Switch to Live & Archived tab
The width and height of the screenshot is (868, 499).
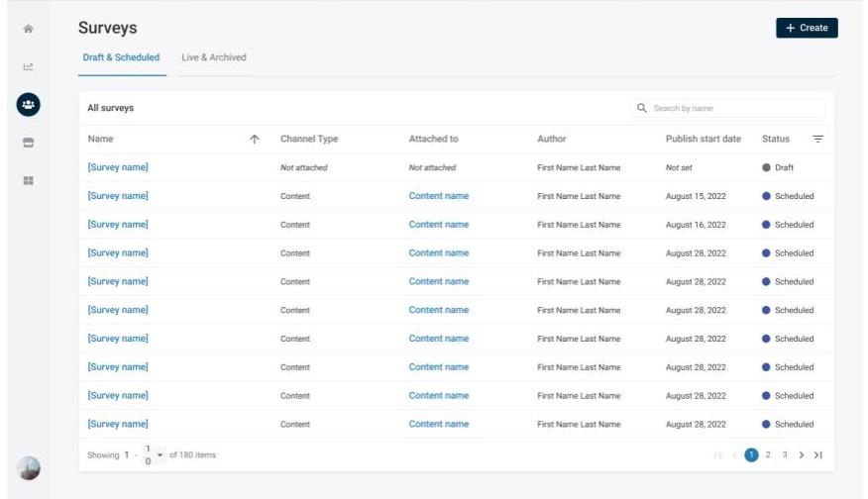(213, 57)
